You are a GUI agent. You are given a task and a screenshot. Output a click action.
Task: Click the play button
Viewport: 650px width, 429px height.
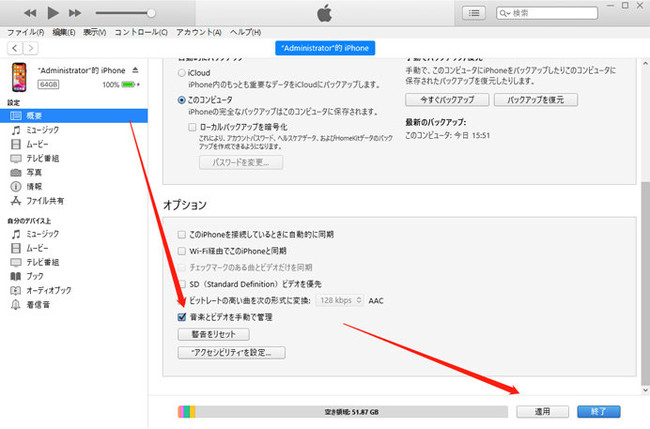[53, 13]
